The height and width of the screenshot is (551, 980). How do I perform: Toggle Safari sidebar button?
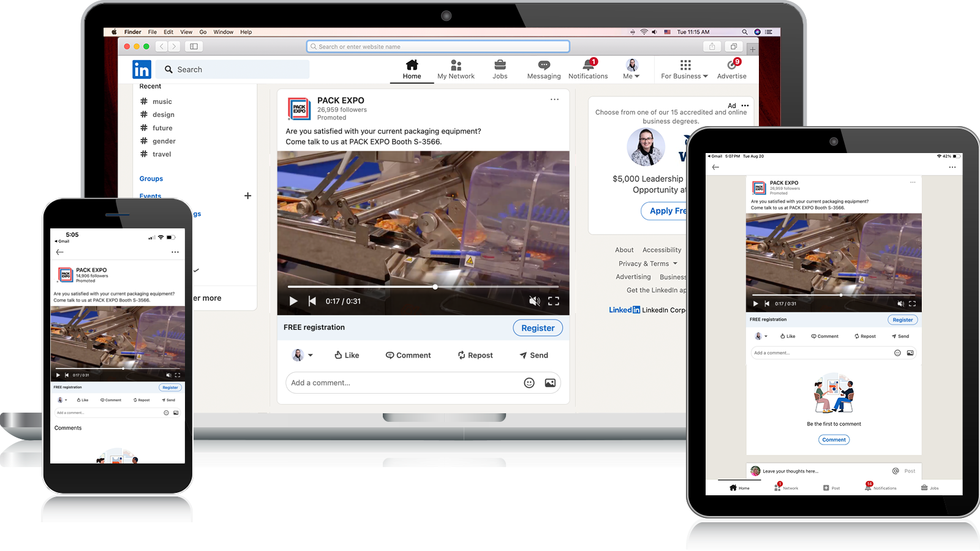point(194,47)
